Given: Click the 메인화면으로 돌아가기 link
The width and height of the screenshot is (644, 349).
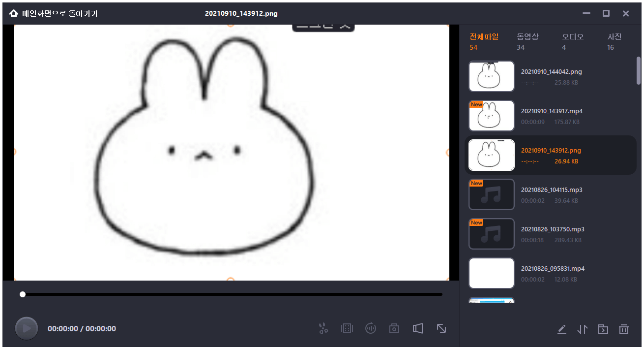Looking at the screenshot, I should [60, 13].
